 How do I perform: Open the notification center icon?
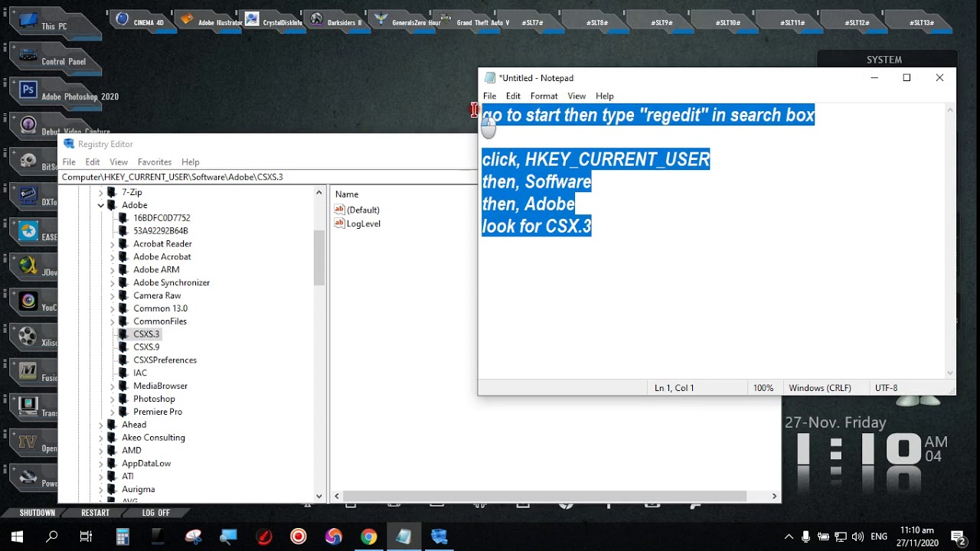957,536
